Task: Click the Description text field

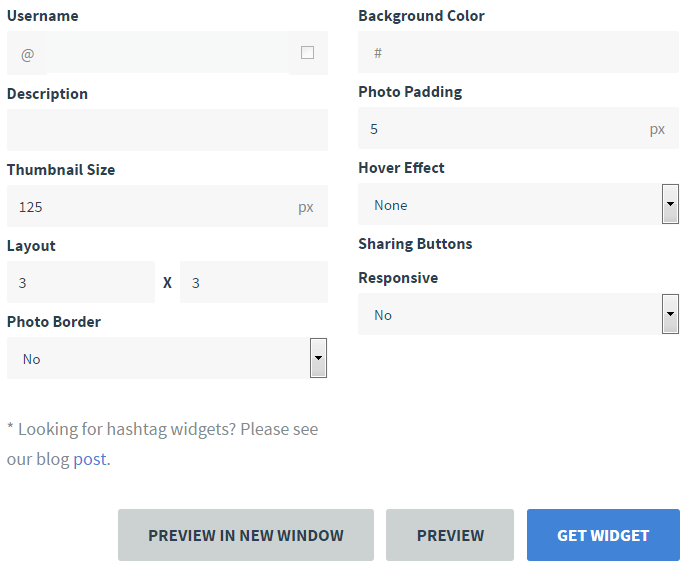Action: [x=167, y=130]
